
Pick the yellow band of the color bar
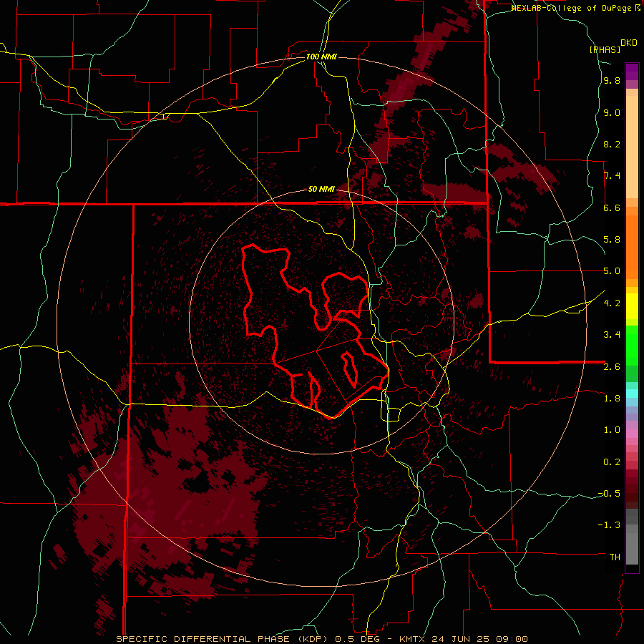632,306
